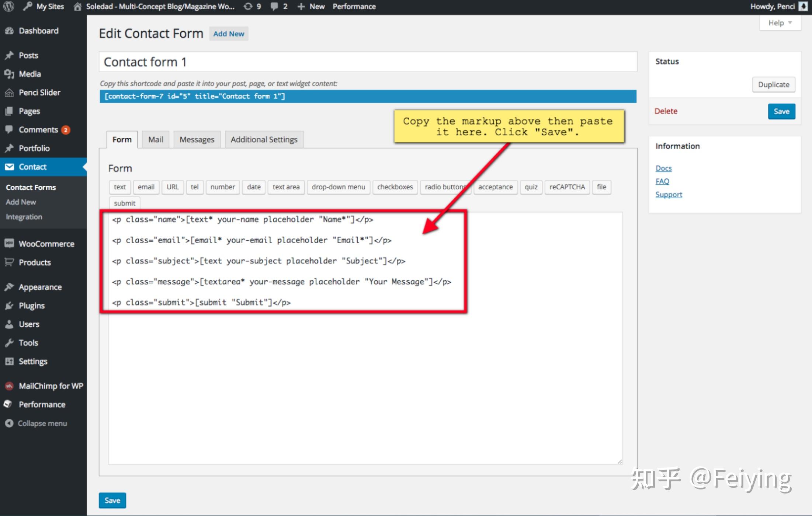This screenshot has width=812, height=516.
Task: Open the Dashboard from the sidebar
Action: click(x=39, y=31)
